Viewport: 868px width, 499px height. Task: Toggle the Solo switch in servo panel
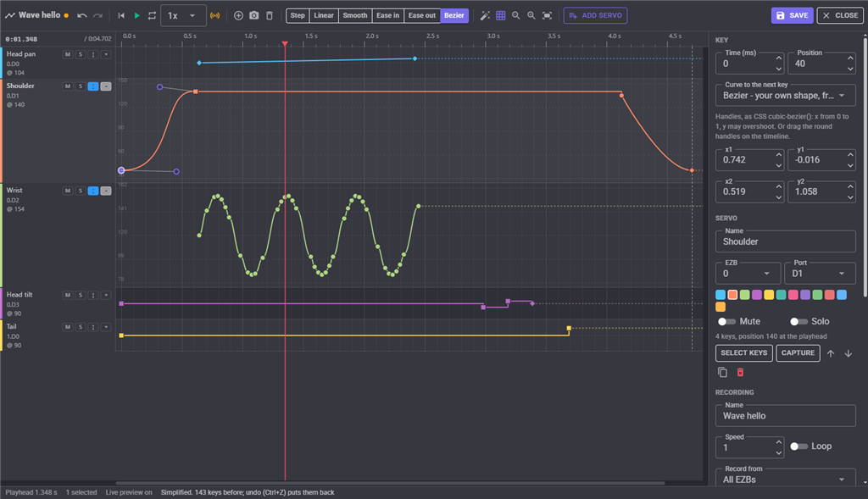[x=798, y=321]
